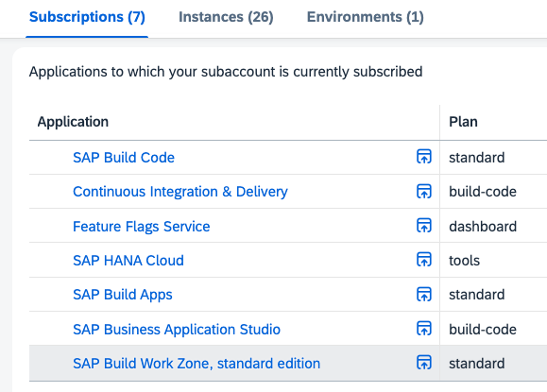Click the SAP Business Application Studio launch icon
The image size is (547, 392).
[424, 328]
